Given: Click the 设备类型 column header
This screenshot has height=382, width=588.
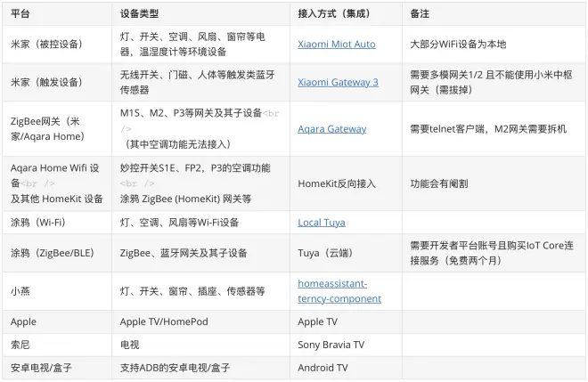Looking at the screenshot, I should (x=141, y=14).
